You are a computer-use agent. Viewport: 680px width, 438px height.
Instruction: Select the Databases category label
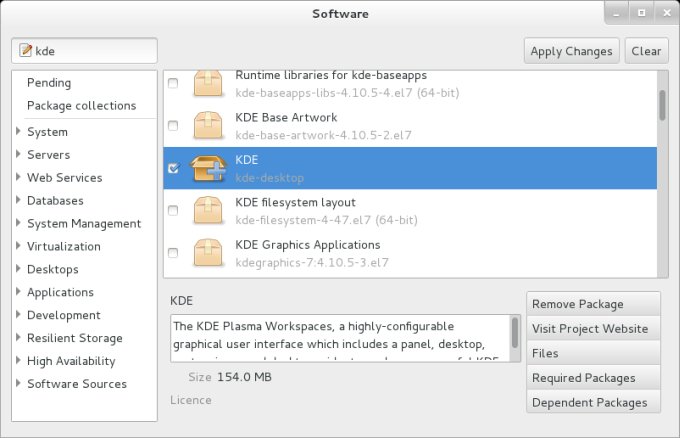click(55, 201)
